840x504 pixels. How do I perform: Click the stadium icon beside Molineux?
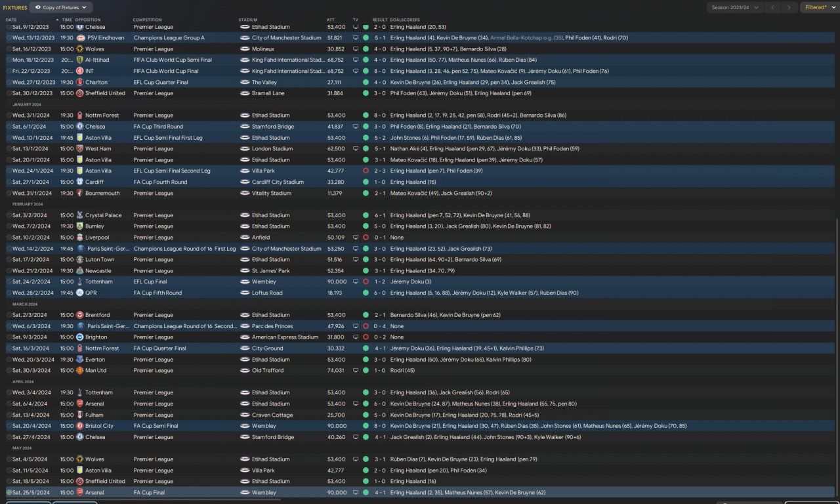coord(245,49)
